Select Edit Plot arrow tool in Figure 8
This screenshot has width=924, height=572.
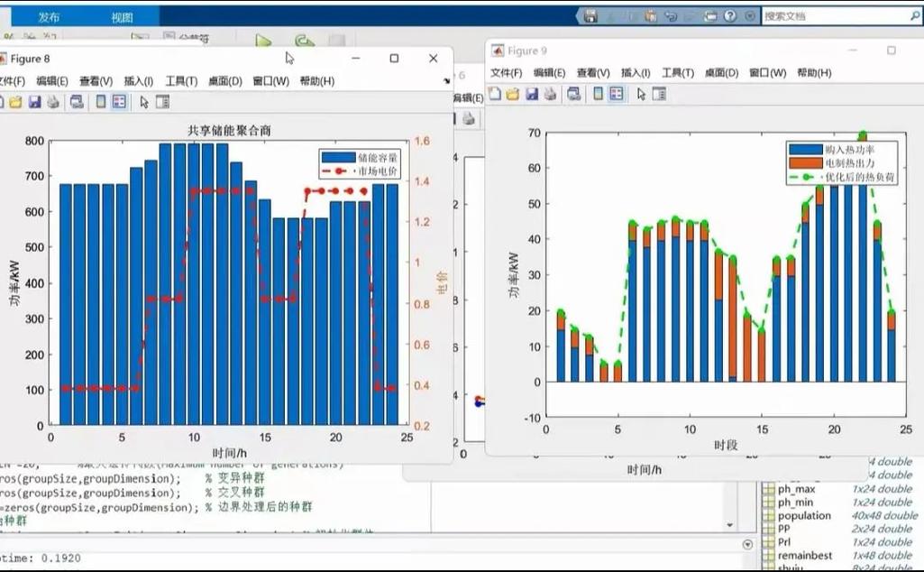coord(144,102)
